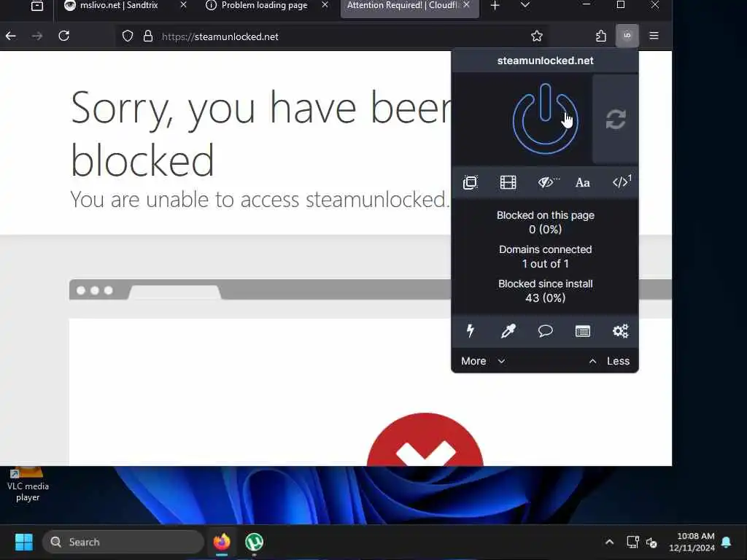Open element picker eyedropper icon
Viewport: 747px width, 560px height.
(508, 330)
